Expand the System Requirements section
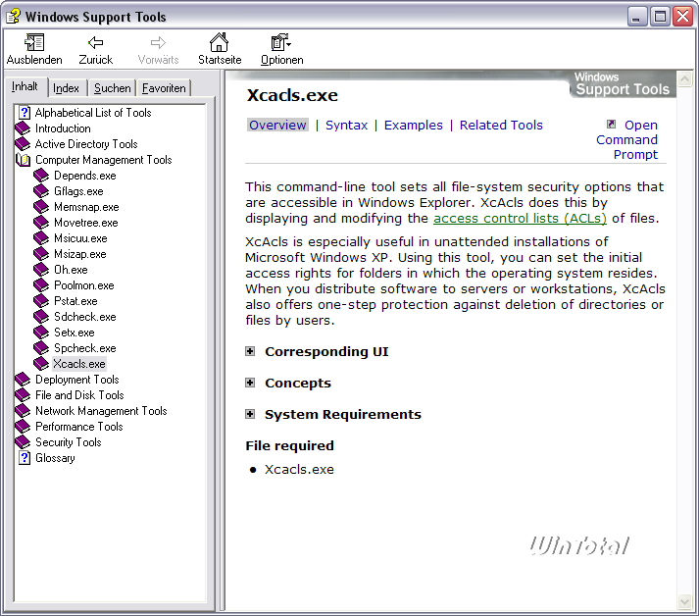 pos(251,414)
